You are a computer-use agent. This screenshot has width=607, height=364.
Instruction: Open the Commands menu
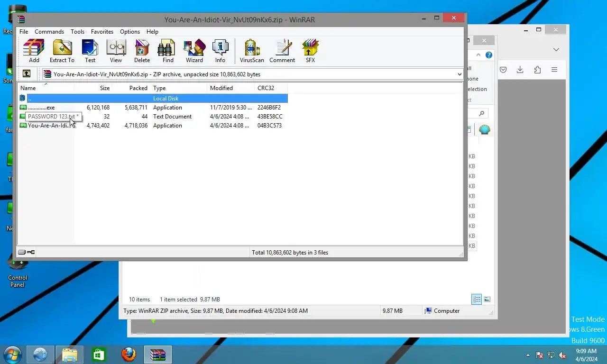pyautogui.click(x=49, y=31)
